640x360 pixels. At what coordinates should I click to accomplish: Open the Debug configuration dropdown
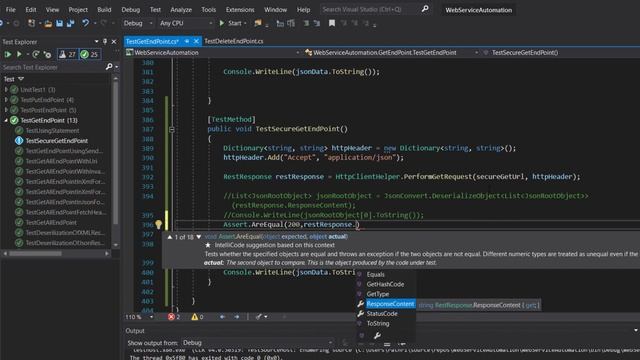pyautogui.click(x=138, y=23)
